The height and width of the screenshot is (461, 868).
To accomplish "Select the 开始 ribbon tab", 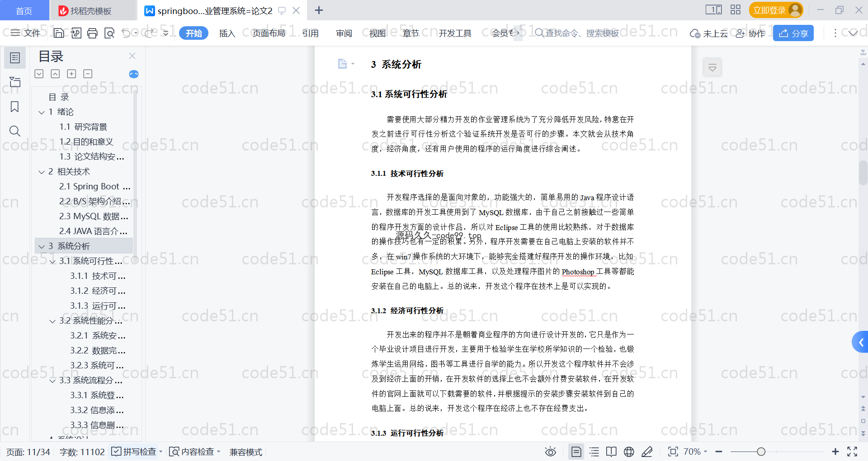I will click(x=194, y=33).
